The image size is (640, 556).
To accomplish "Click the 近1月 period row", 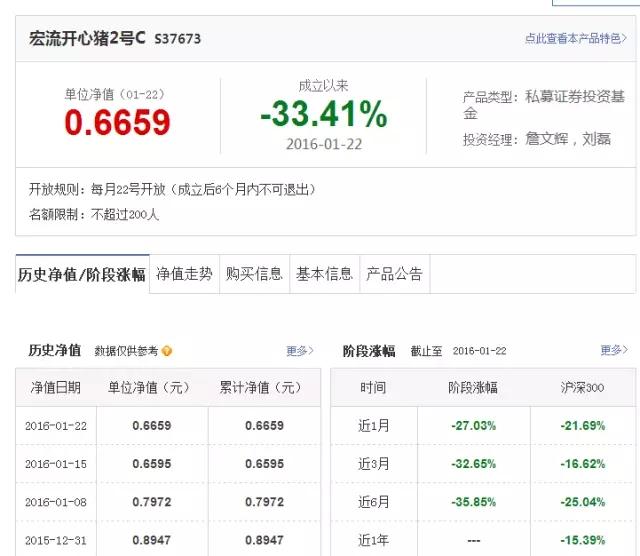I will coord(372,425).
